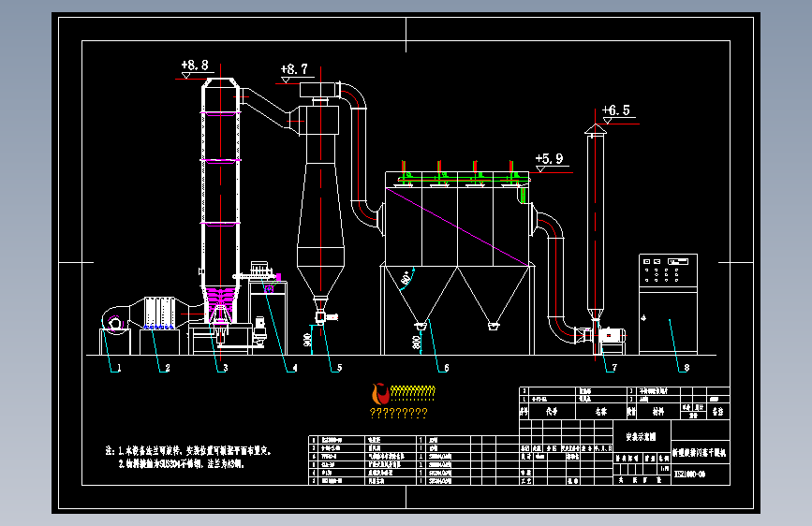
Task: Click the +5.9 elevation label
Action: click(549, 158)
